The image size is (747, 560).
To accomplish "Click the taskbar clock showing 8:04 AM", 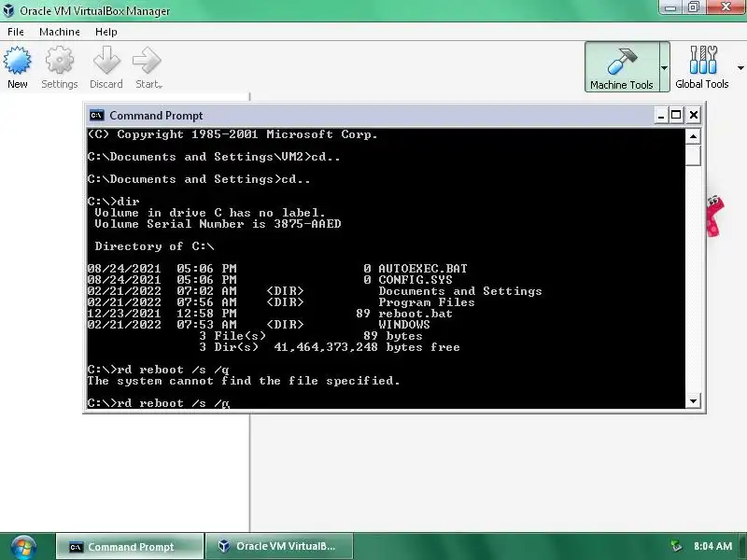I will coord(712,546).
